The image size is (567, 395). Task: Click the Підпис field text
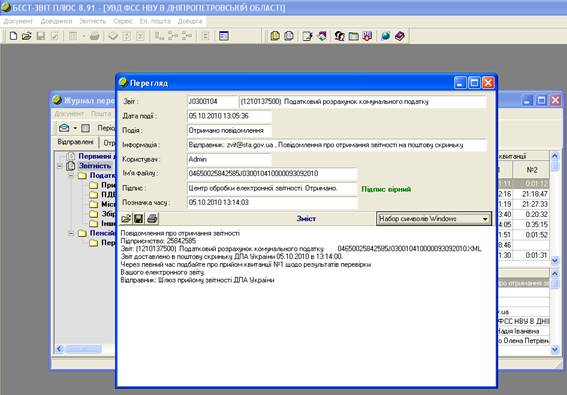272,188
